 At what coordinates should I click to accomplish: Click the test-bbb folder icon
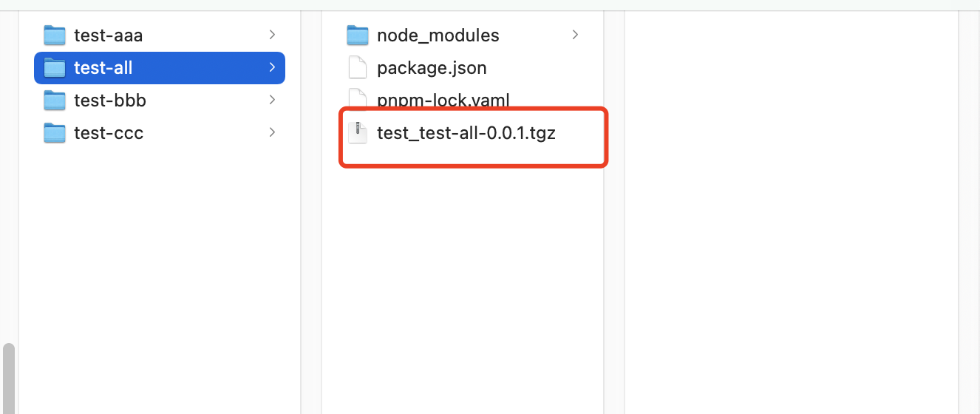pos(55,101)
